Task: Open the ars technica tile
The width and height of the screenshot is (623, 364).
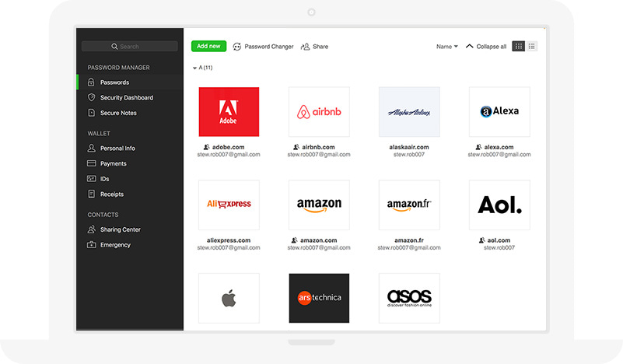Action: pyautogui.click(x=319, y=298)
